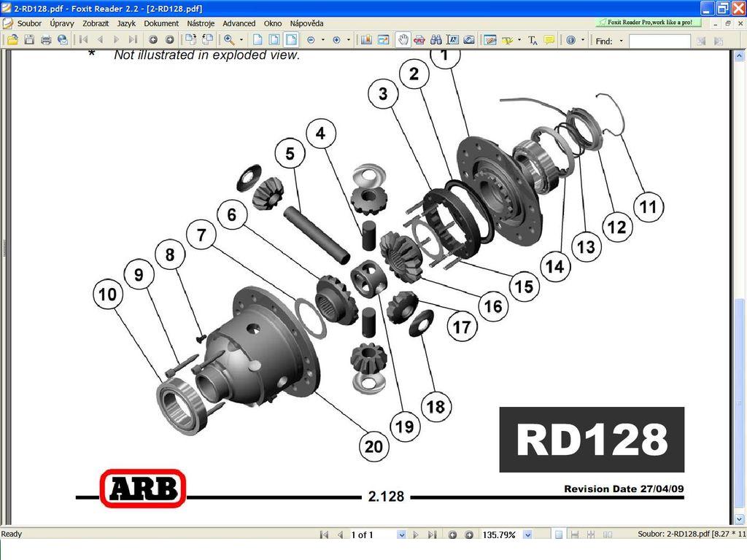Go to the previous view in status bar

click(452, 534)
